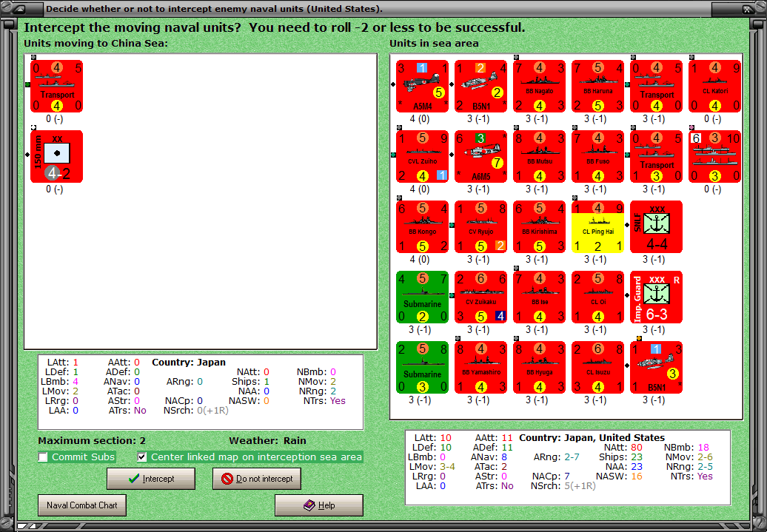Select the CV Zuikaku carrier counter
This screenshot has height=532, width=767.
tap(480, 297)
